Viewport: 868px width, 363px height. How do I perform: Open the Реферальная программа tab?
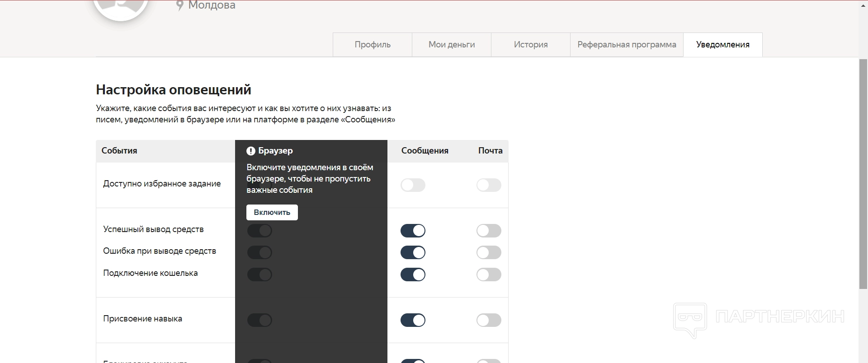click(627, 45)
